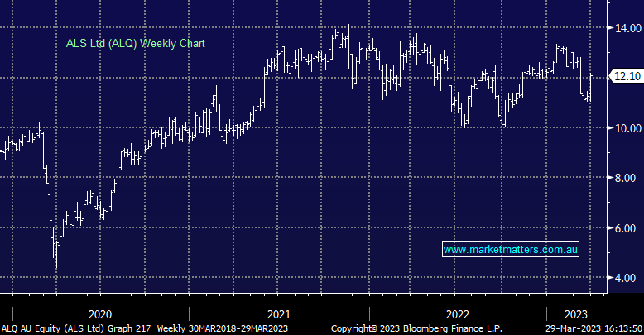Select the 2022 year on time axis
The image size is (644, 335).
(457, 314)
